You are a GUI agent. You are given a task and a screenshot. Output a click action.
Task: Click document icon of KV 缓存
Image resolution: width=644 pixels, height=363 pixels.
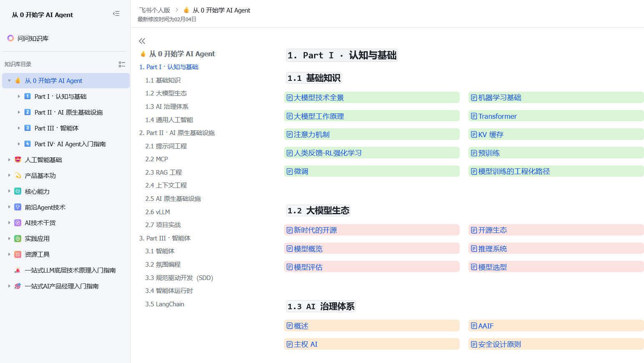coord(474,135)
